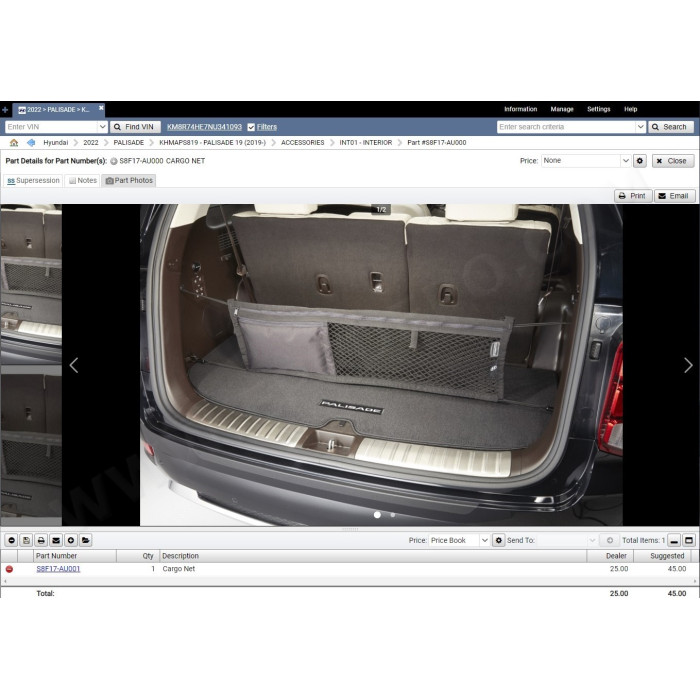Image resolution: width=700 pixels, height=700 pixels.
Task: Select the first carousel dot indicator
Action: click(x=377, y=515)
